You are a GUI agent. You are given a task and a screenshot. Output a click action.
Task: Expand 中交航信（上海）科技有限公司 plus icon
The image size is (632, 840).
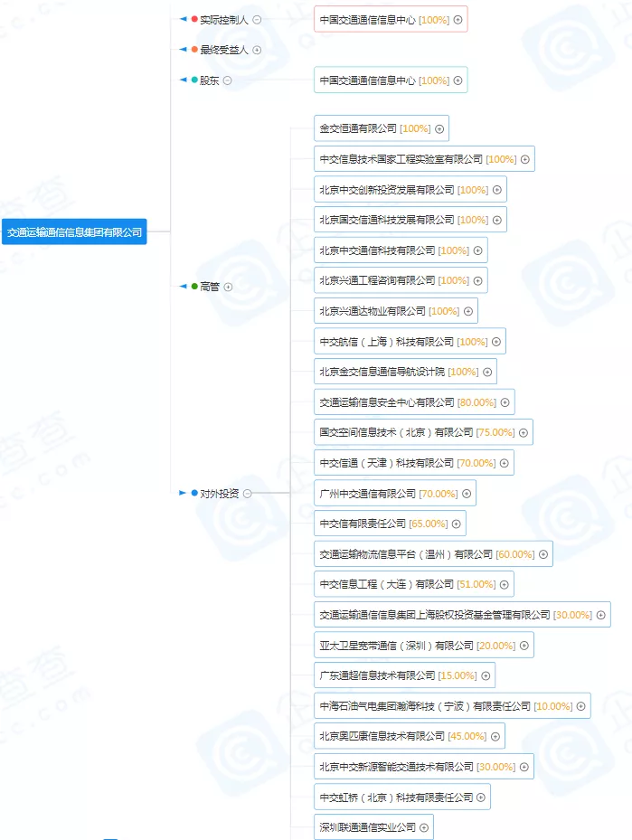click(x=496, y=342)
